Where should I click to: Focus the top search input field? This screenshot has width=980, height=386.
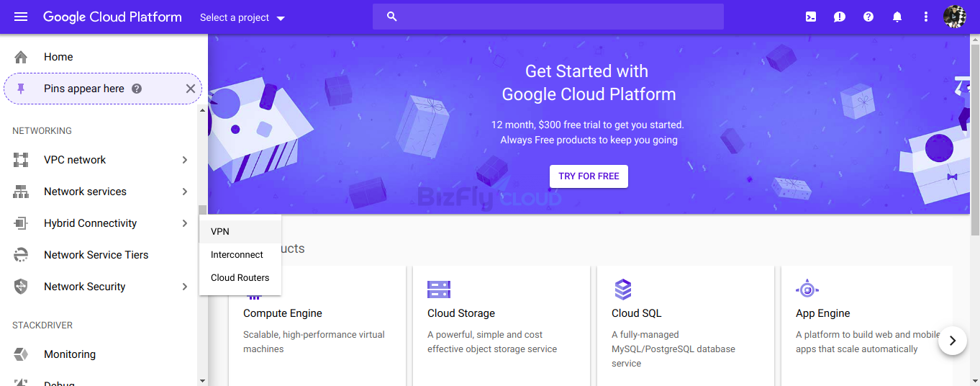pos(548,17)
